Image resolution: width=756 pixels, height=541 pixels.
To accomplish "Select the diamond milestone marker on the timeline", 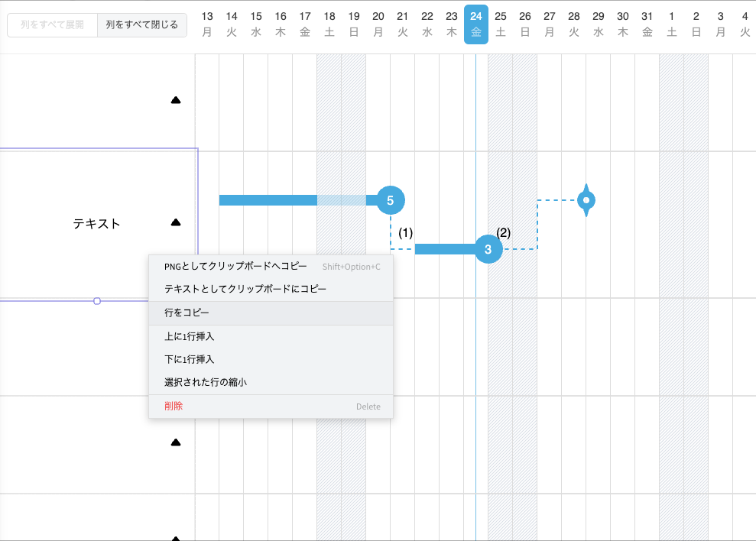I will point(586,200).
